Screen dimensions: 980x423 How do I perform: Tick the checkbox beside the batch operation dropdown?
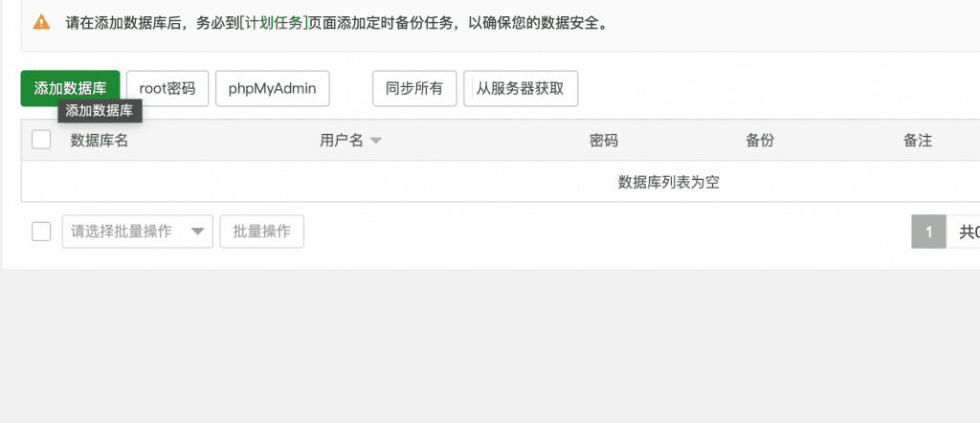41,232
